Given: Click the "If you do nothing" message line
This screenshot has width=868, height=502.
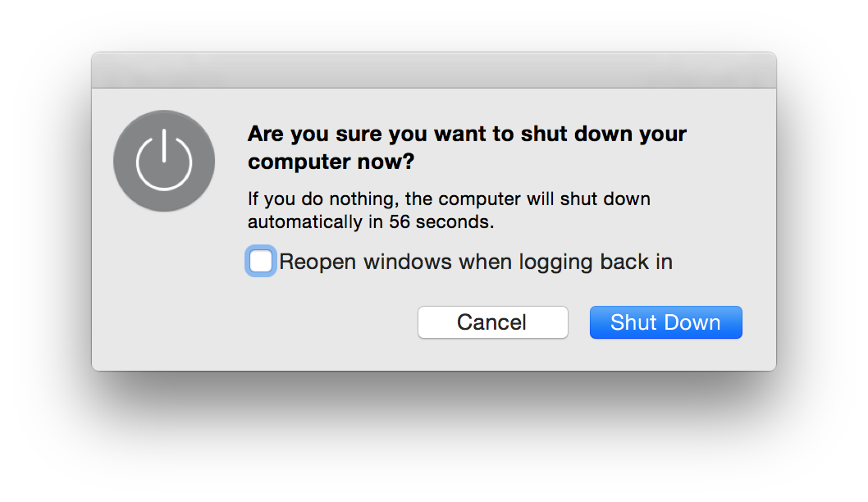Looking at the screenshot, I should point(448,199).
